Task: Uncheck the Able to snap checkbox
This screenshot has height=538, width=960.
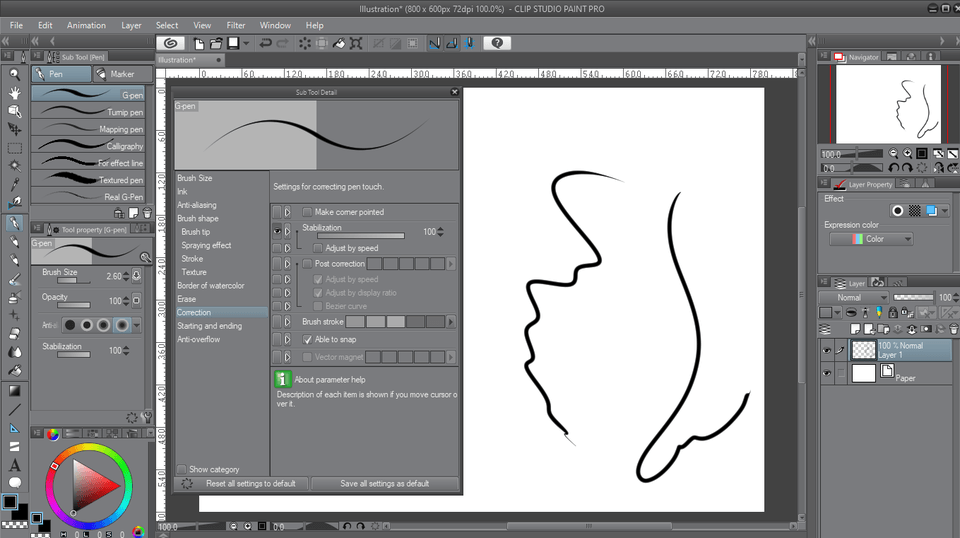Action: [x=307, y=339]
